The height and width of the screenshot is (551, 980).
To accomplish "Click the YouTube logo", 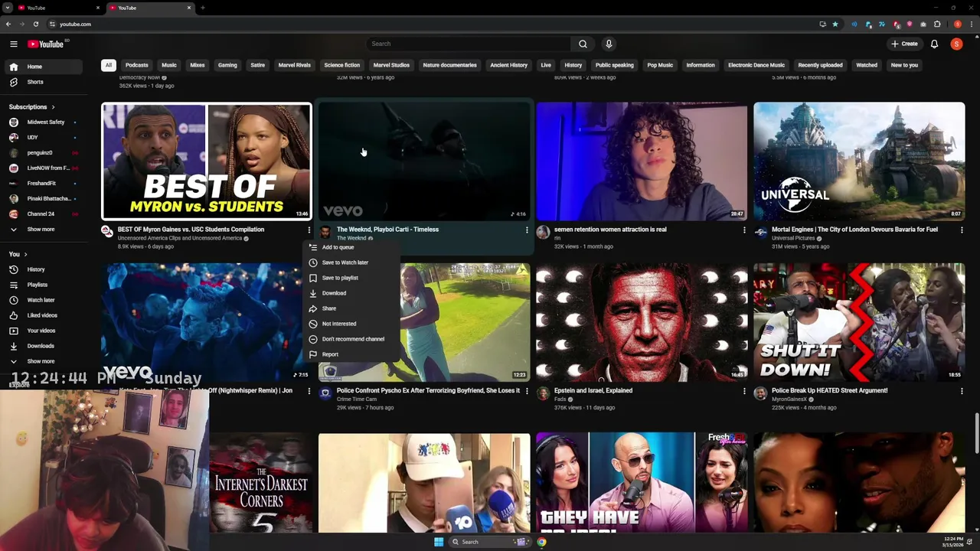I will click(47, 44).
